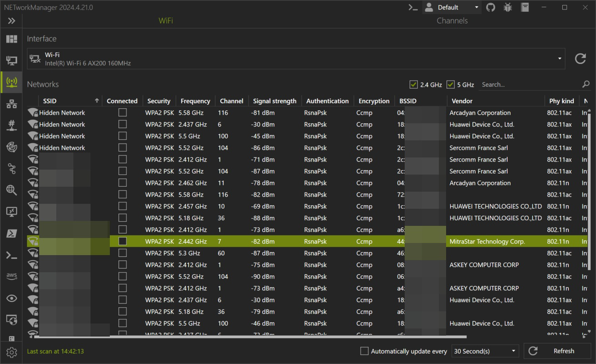Click the Last scan at 14:42:13 status
Viewport: 596px width, 364px height.
click(55, 351)
